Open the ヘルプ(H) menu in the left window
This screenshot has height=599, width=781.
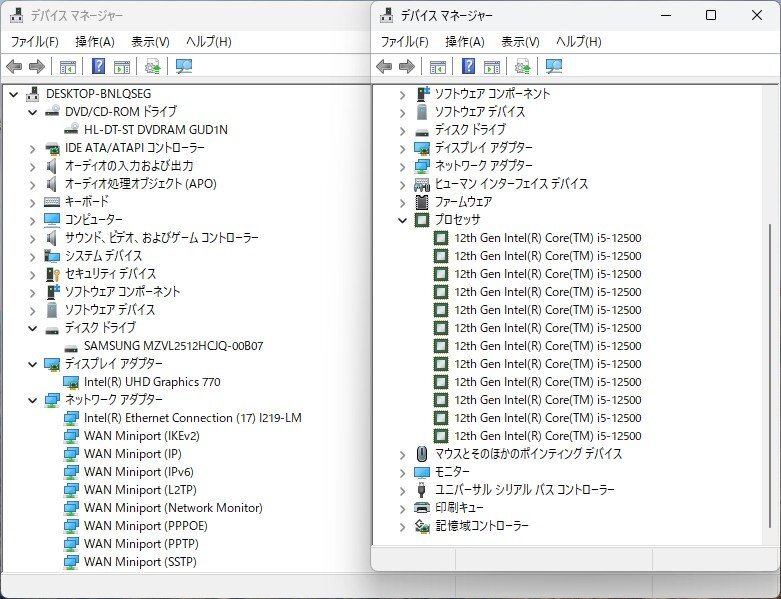tap(208, 41)
